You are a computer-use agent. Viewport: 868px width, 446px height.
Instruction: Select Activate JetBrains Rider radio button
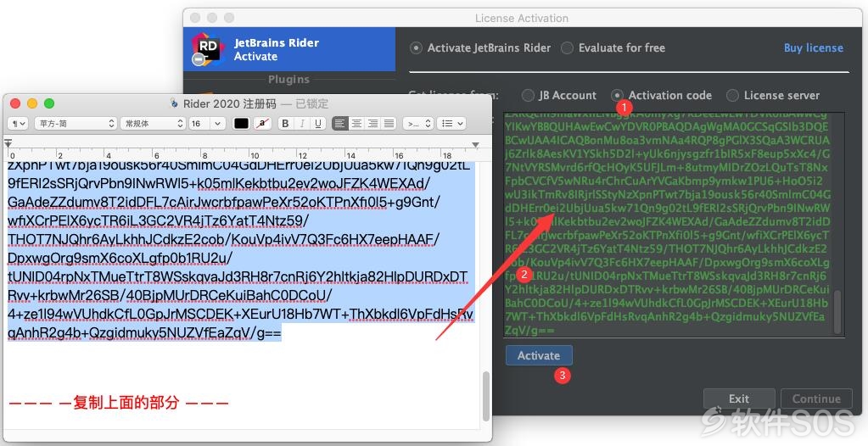click(x=416, y=48)
